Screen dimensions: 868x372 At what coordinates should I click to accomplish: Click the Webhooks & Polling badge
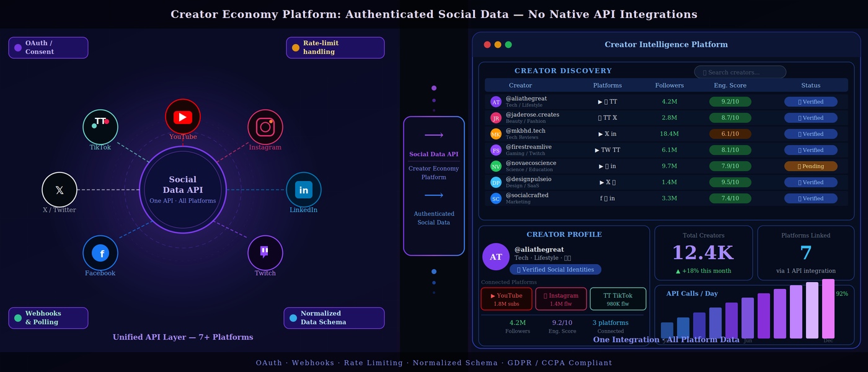[48, 318]
